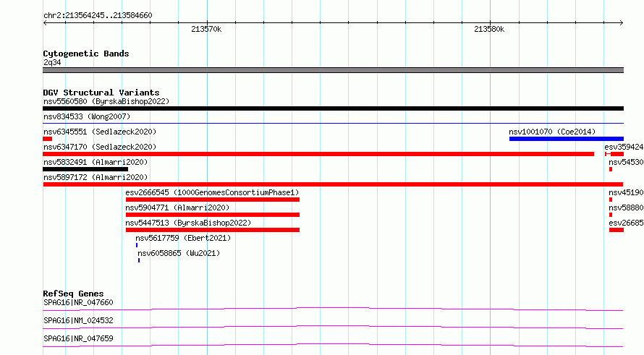
Task: Click the thin blue nsv834533 variant line
Action: click(x=333, y=123)
